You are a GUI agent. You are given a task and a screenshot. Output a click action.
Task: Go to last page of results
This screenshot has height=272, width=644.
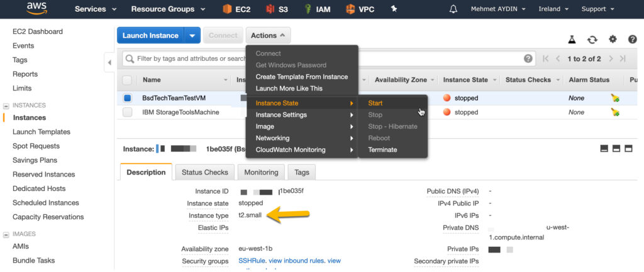coord(623,58)
